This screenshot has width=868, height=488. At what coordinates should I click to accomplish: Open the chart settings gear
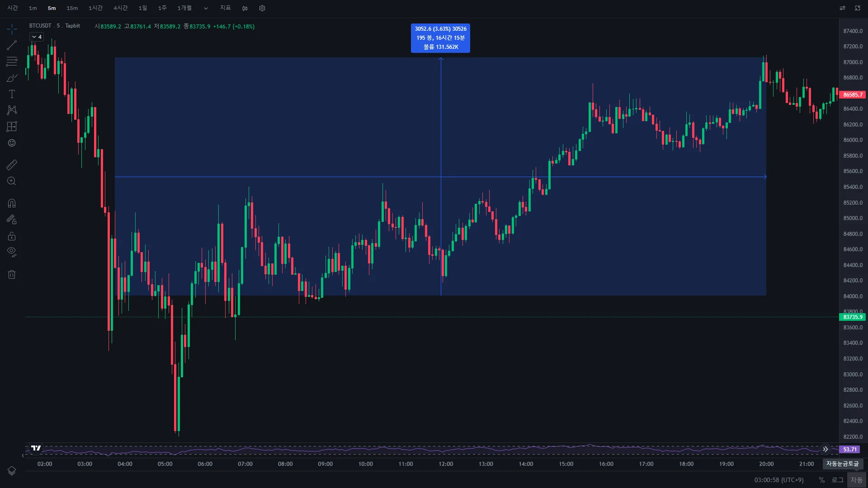(x=262, y=8)
